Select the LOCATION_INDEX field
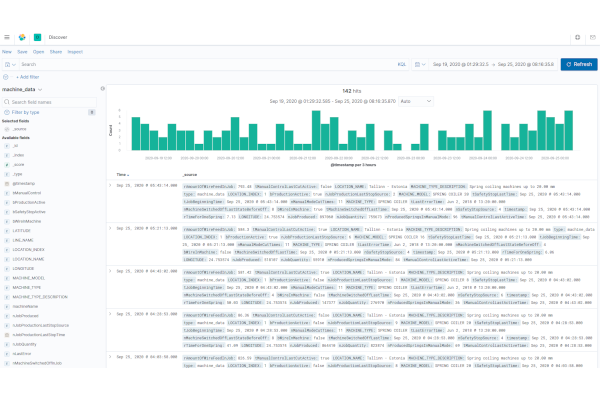 click(x=29, y=250)
